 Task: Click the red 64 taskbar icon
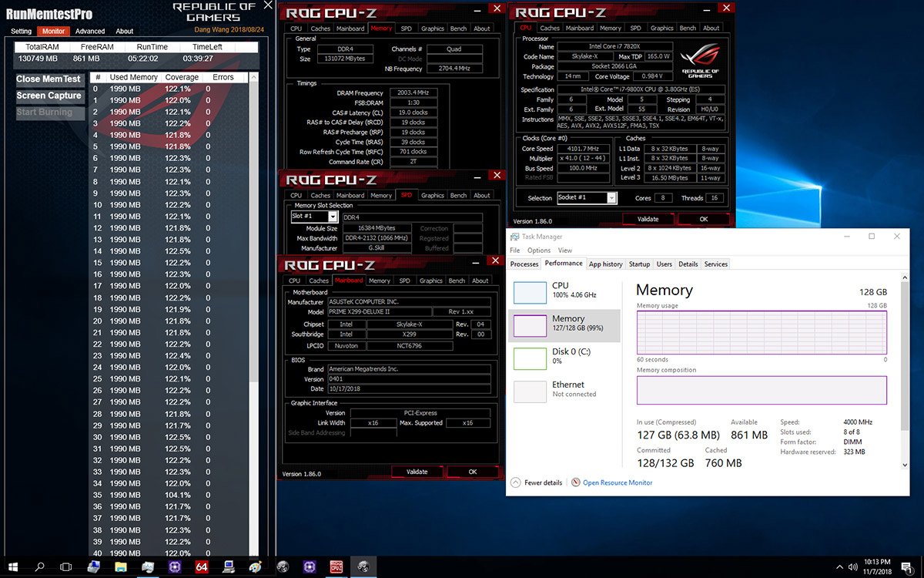pos(202,566)
